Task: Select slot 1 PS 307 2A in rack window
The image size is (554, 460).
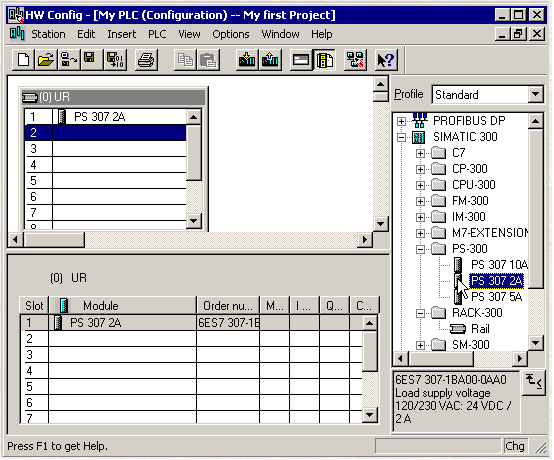Action: [105, 117]
